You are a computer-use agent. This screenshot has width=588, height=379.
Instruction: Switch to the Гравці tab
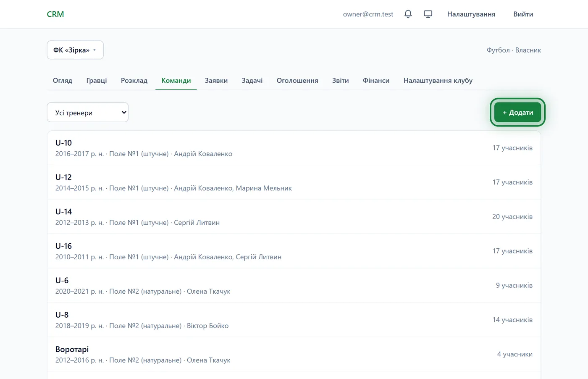coord(97,80)
